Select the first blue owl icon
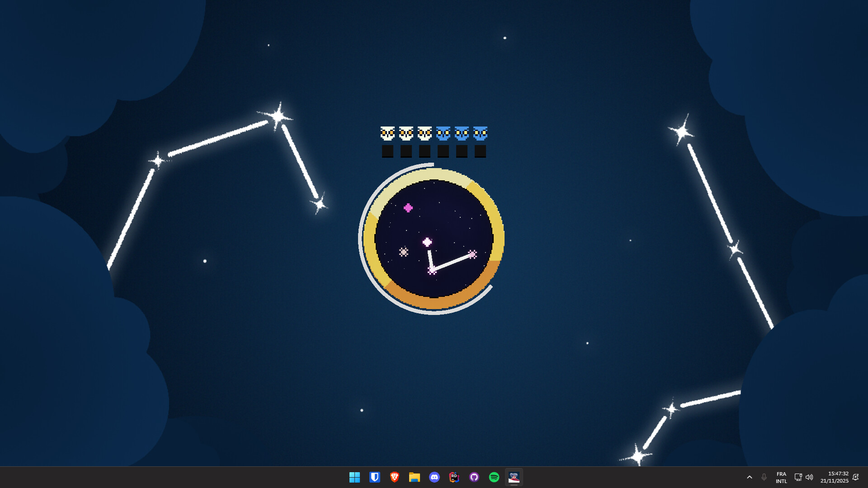 pyautogui.click(x=443, y=133)
